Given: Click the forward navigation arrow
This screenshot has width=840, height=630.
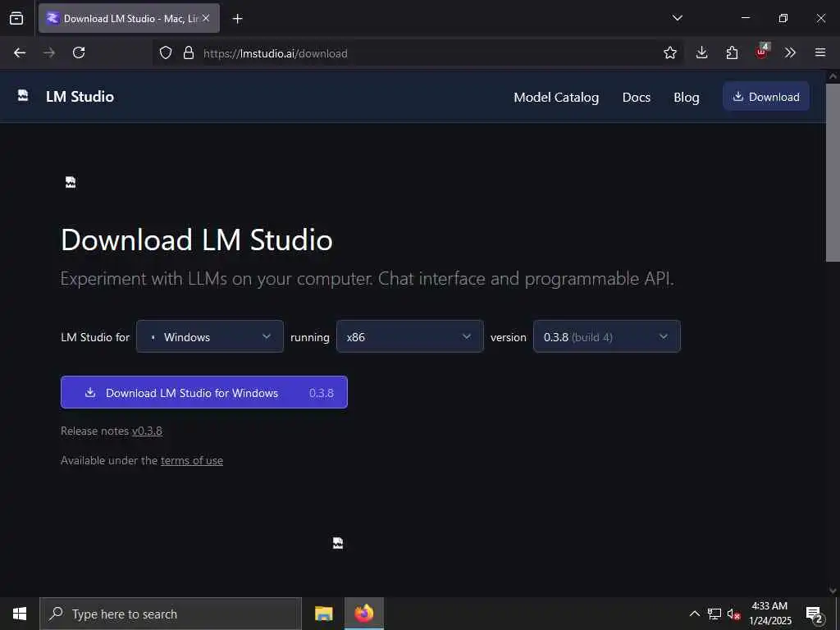Looking at the screenshot, I should click(x=48, y=52).
